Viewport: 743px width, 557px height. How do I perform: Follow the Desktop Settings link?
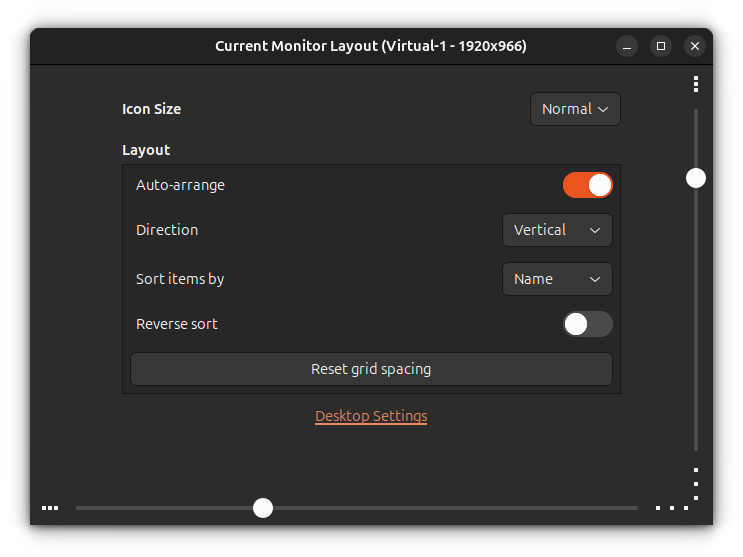click(371, 416)
